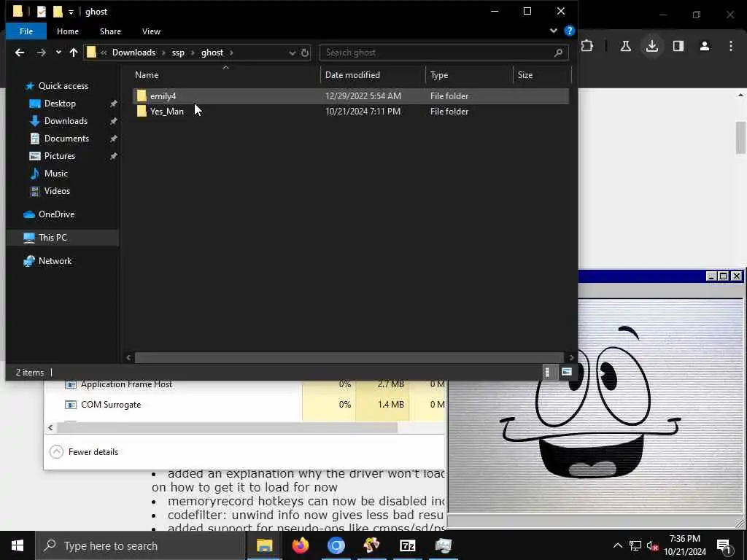747x560 pixels.
Task: Select the emily4 folder
Action: click(x=351, y=96)
